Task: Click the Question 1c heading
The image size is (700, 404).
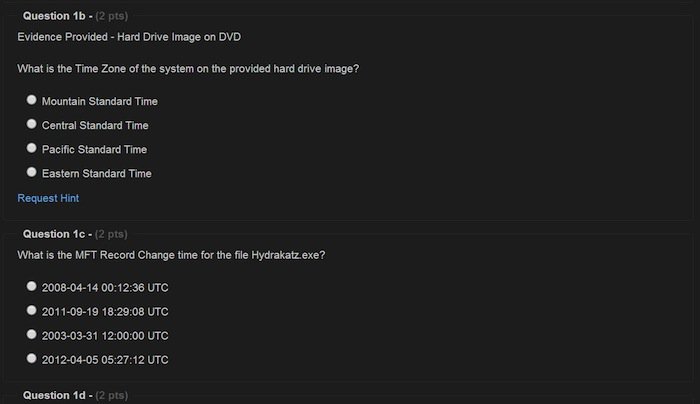Action: [x=56, y=234]
